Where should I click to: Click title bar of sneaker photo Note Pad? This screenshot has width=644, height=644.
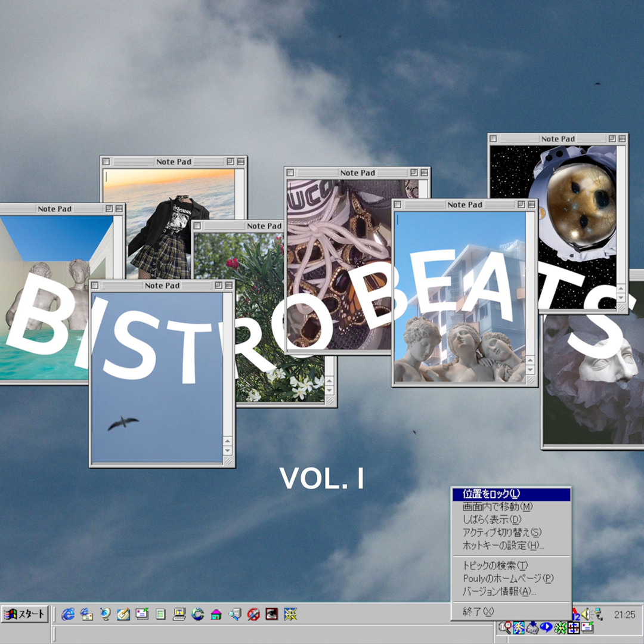pos(357,173)
